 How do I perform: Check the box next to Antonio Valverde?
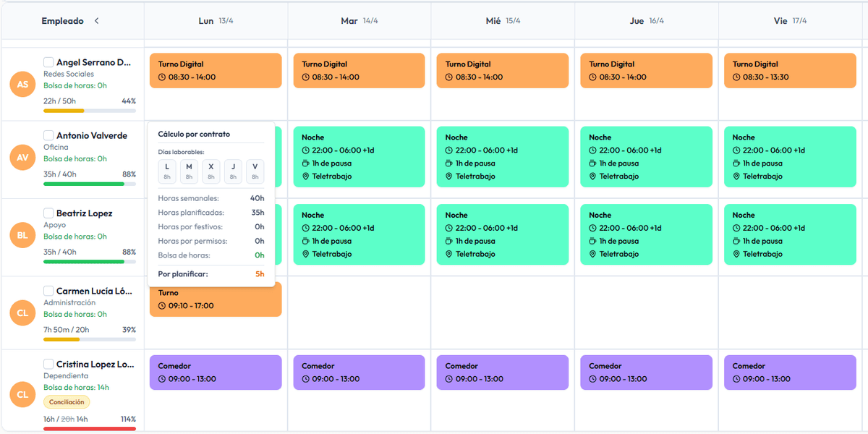(48, 135)
